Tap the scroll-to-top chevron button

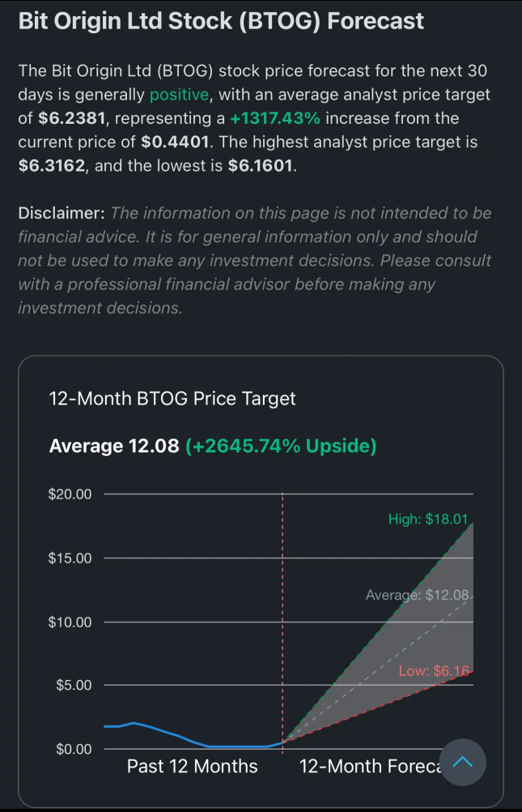click(462, 763)
